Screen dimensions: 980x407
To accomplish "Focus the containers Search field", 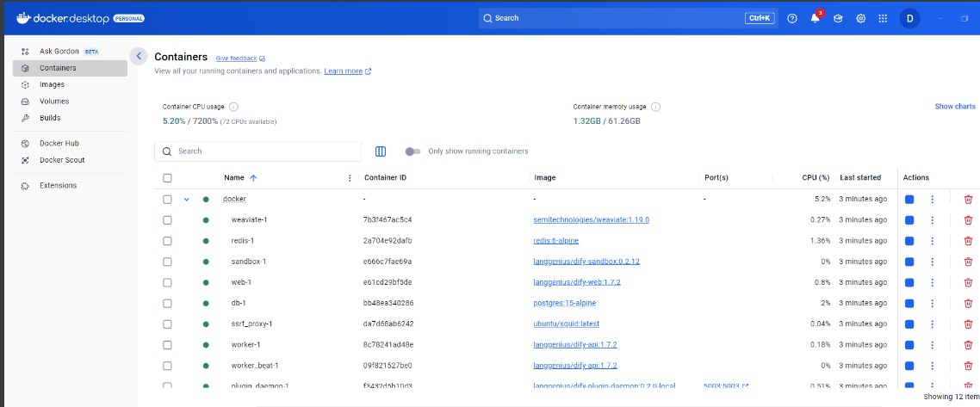I will 257,151.
